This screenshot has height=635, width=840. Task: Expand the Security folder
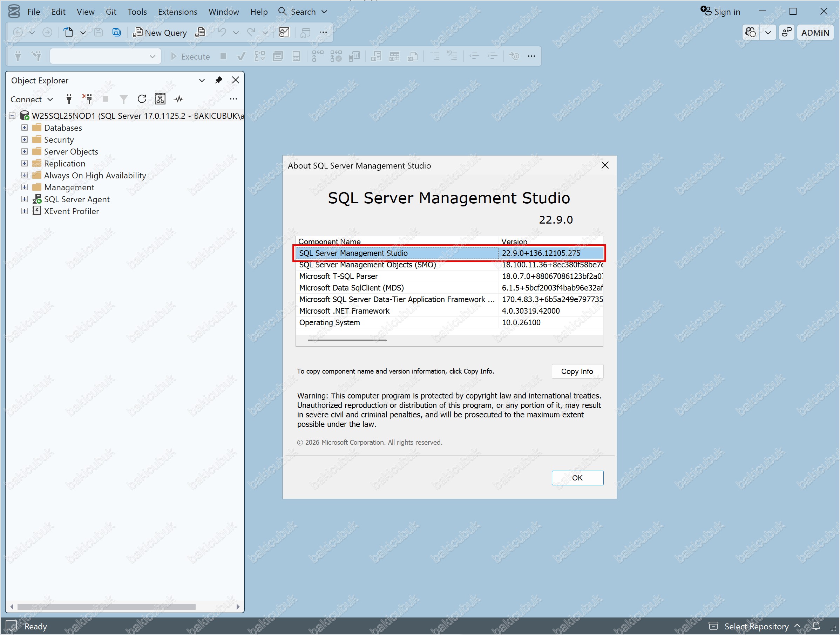[x=24, y=140]
